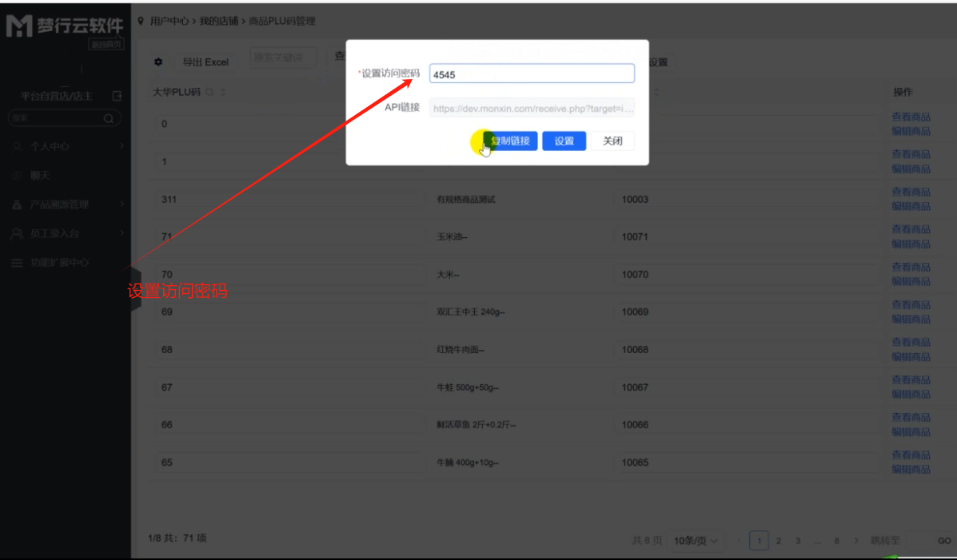Viewport: 957px width, 560px height.
Task: Collapse the sidebar with handle tab
Action: [136, 289]
